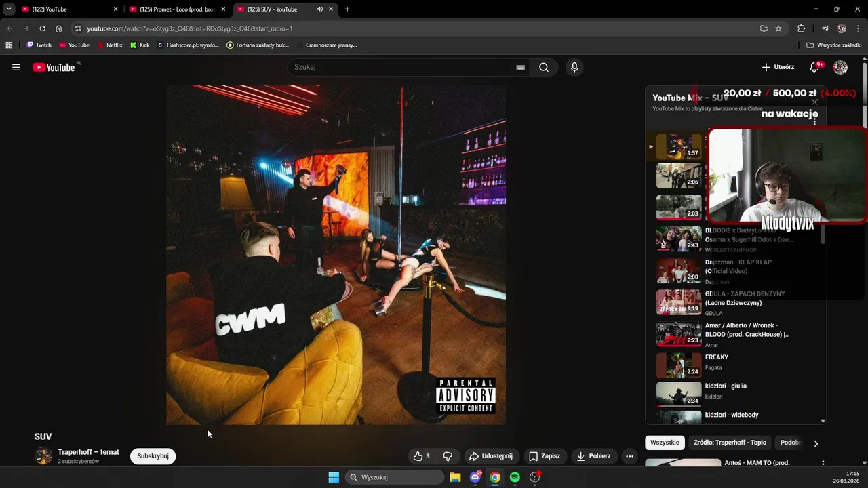Open the Kick bookmark

140,45
